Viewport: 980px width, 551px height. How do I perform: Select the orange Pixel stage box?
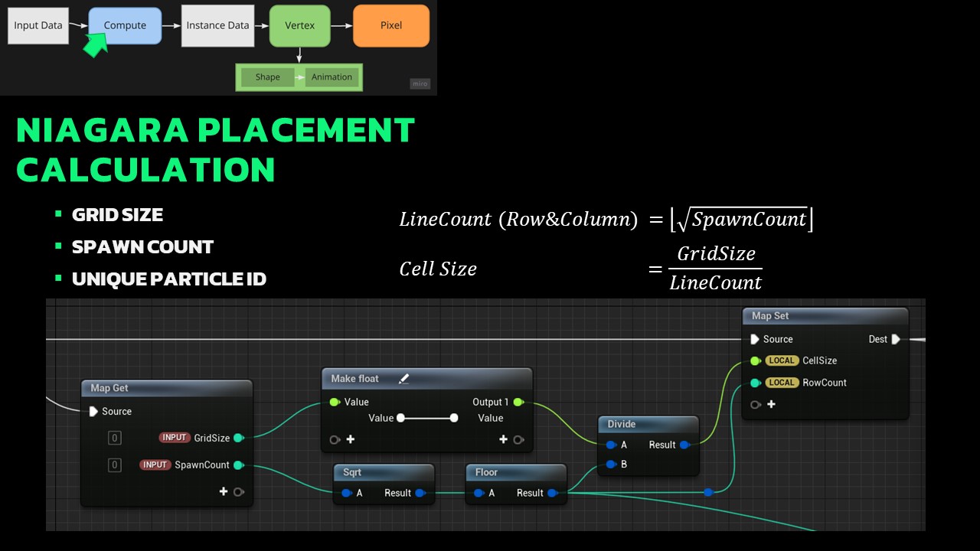point(390,25)
